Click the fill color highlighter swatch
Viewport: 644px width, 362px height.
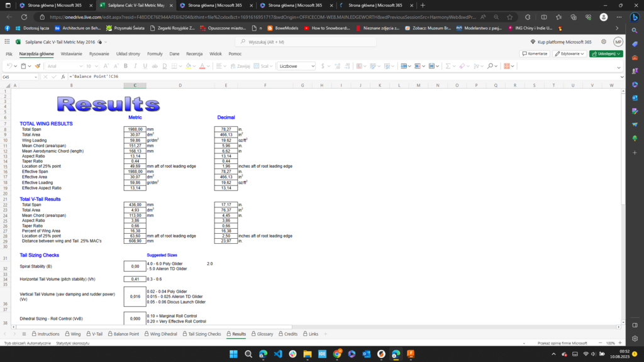point(188,66)
